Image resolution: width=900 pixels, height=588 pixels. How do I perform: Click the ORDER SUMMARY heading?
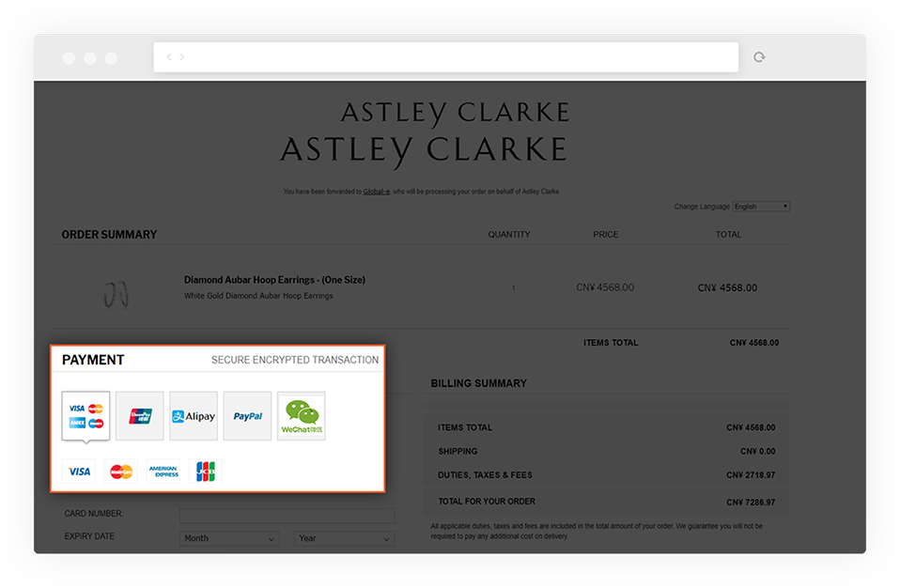tap(109, 235)
